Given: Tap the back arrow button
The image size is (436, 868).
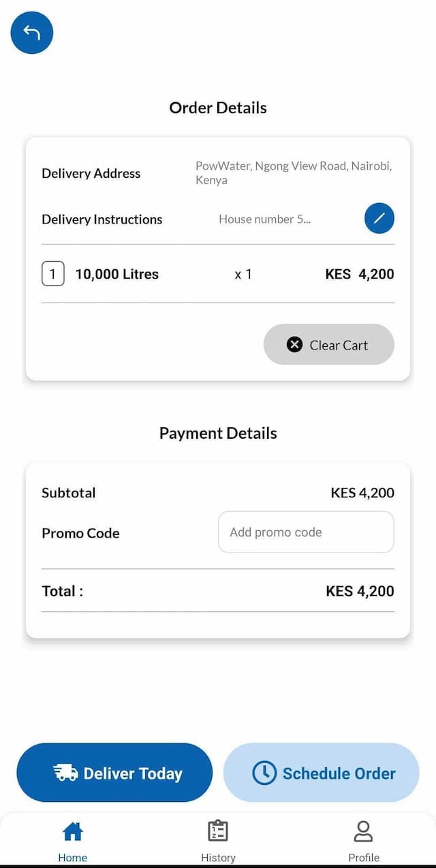Looking at the screenshot, I should [x=32, y=33].
